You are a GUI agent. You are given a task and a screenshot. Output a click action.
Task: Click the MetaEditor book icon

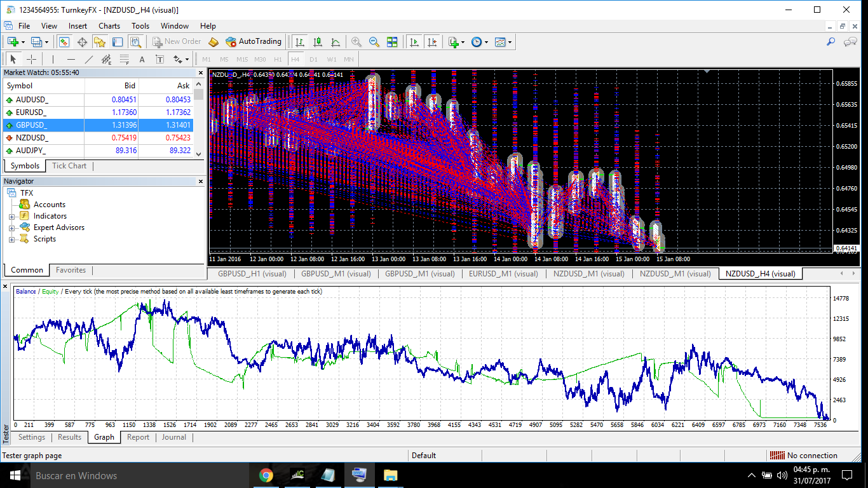point(214,42)
